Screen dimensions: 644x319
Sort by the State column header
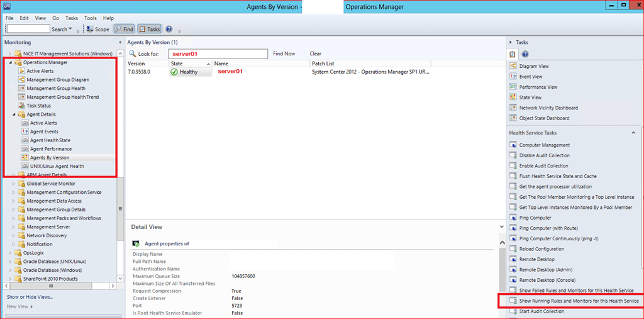tap(191, 64)
